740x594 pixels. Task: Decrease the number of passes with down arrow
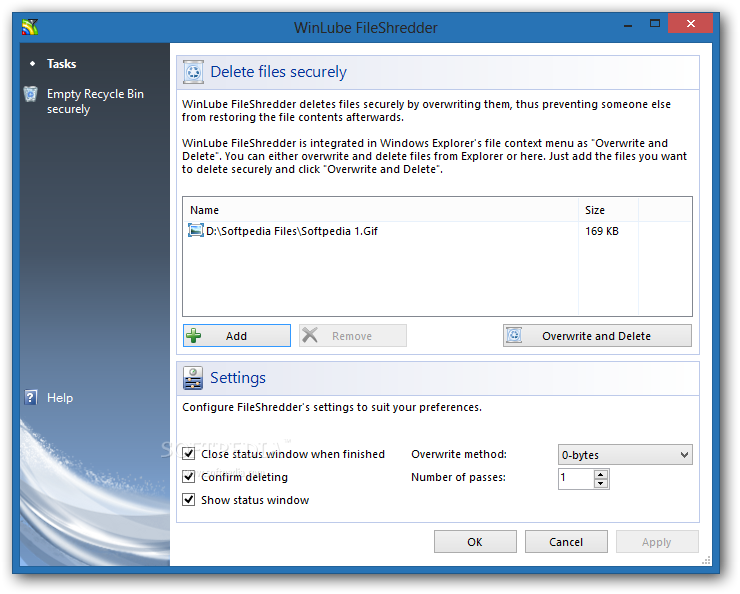pos(600,484)
